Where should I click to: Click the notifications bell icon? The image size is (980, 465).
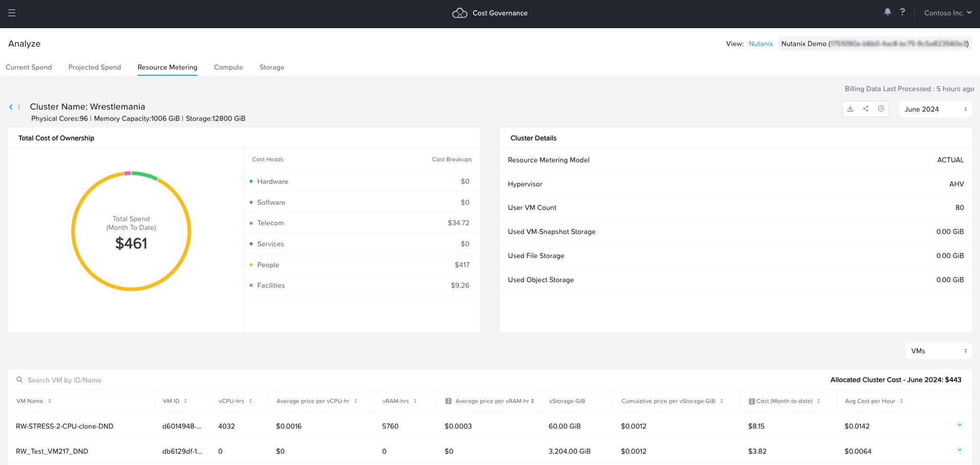point(887,12)
